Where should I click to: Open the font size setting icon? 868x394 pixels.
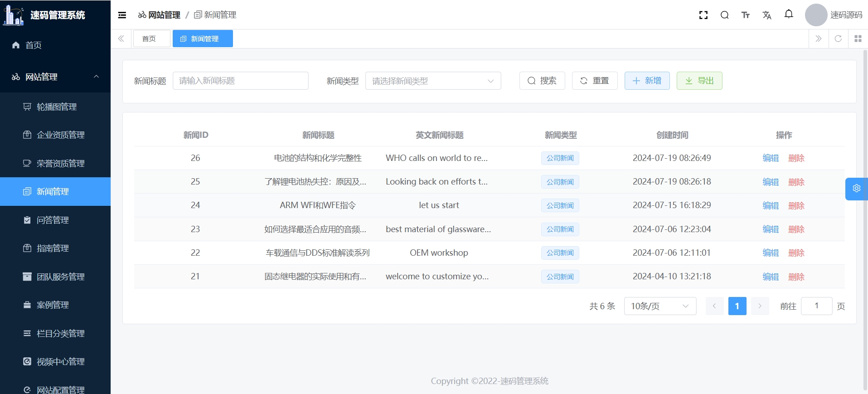[745, 15]
